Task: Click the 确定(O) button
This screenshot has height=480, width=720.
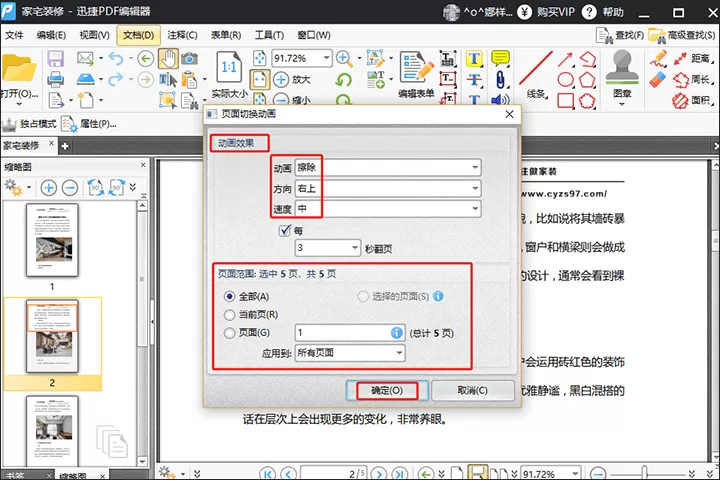Action: point(387,390)
